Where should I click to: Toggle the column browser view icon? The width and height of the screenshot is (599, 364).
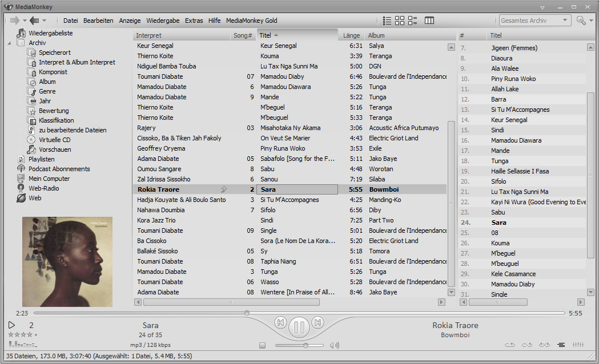pyautogui.click(x=429, y=21)
